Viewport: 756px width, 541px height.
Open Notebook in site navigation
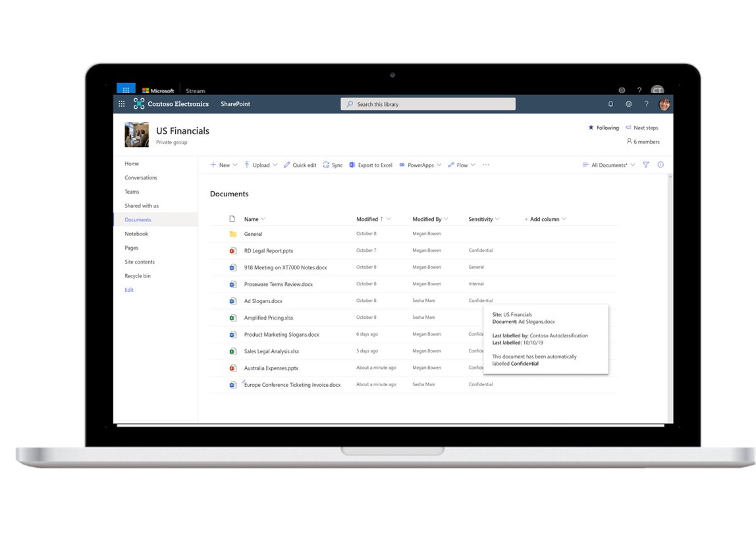(136, 233)
